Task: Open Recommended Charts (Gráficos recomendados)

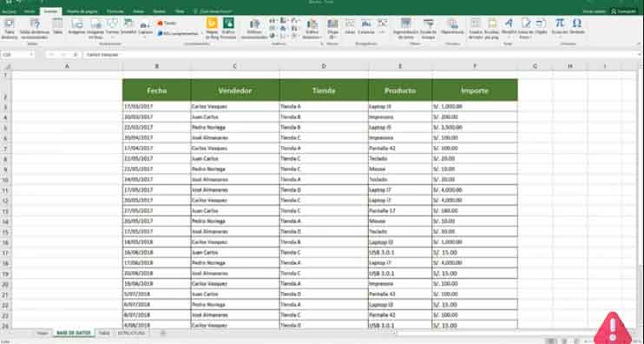Action: 254,29
